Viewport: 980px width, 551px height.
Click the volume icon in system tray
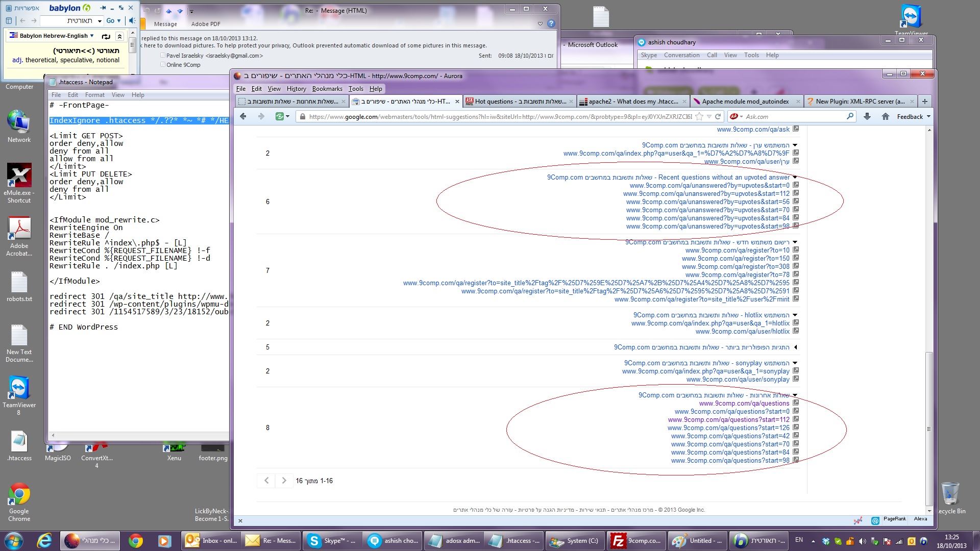click(x=862, y=541)
